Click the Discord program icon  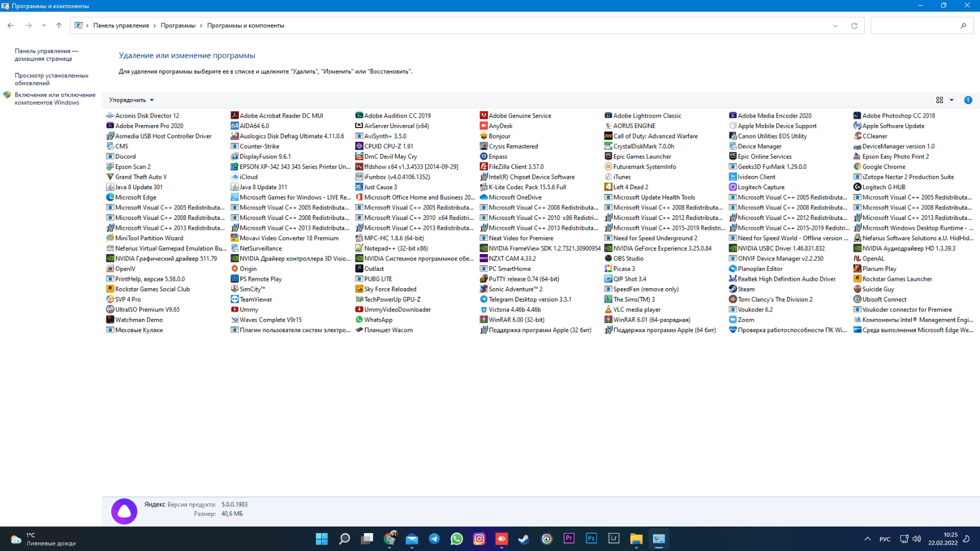[110, 156]
